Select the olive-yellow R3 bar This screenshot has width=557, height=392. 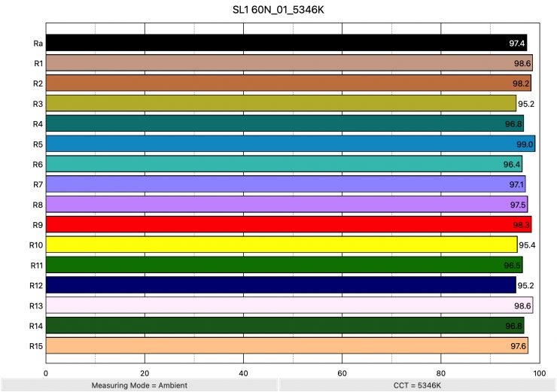tap(281, 103)
